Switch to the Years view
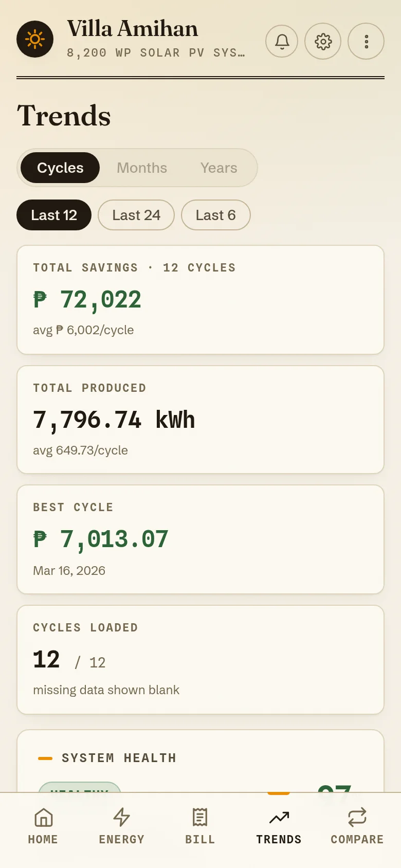 [x=219, y=168]
